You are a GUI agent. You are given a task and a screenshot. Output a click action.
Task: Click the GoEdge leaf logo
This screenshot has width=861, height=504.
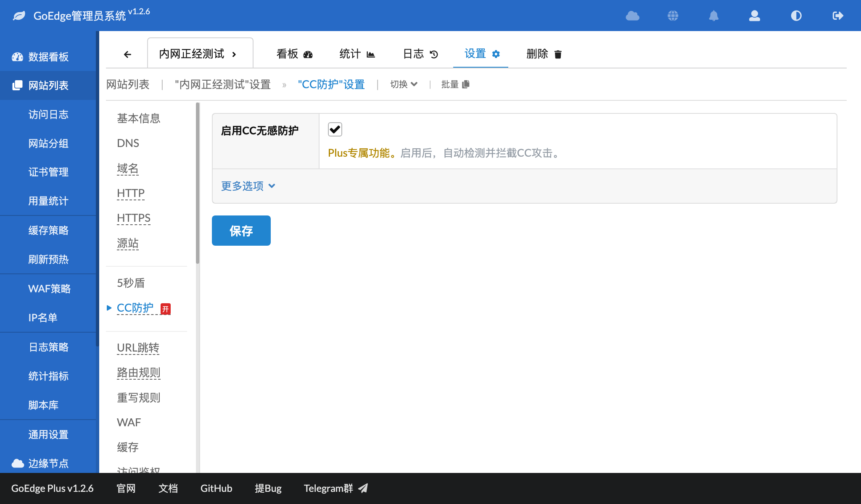(19, 16)
